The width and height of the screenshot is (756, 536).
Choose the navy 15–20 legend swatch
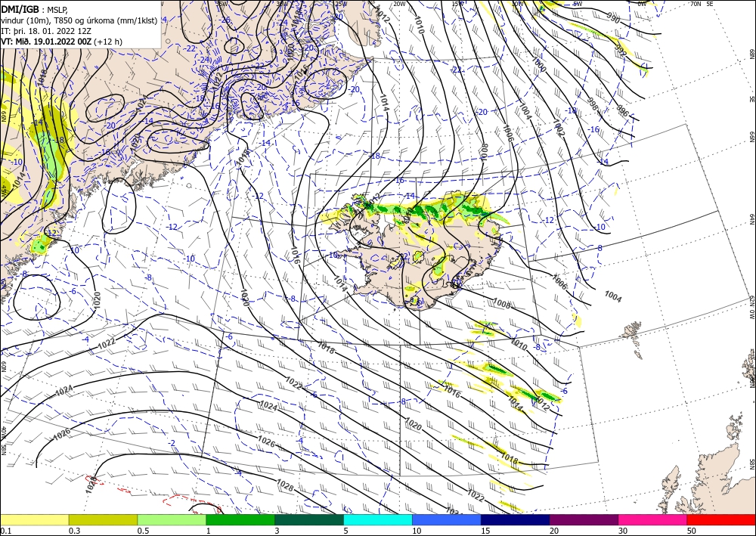coord(515,519)
